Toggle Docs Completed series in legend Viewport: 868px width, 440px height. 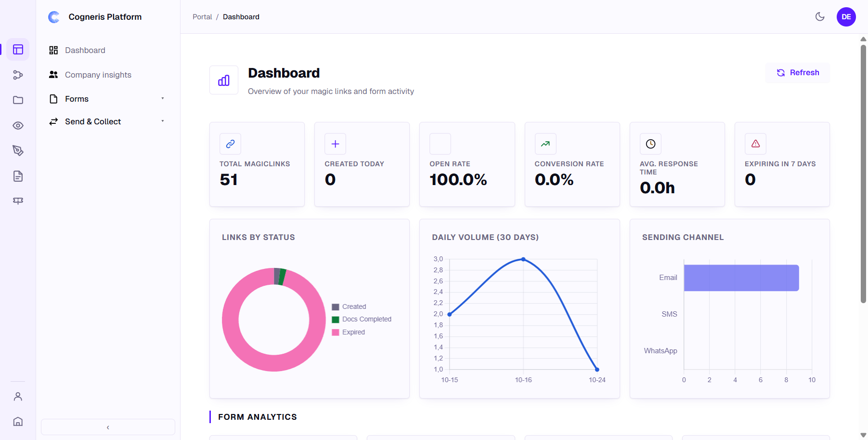362,319
